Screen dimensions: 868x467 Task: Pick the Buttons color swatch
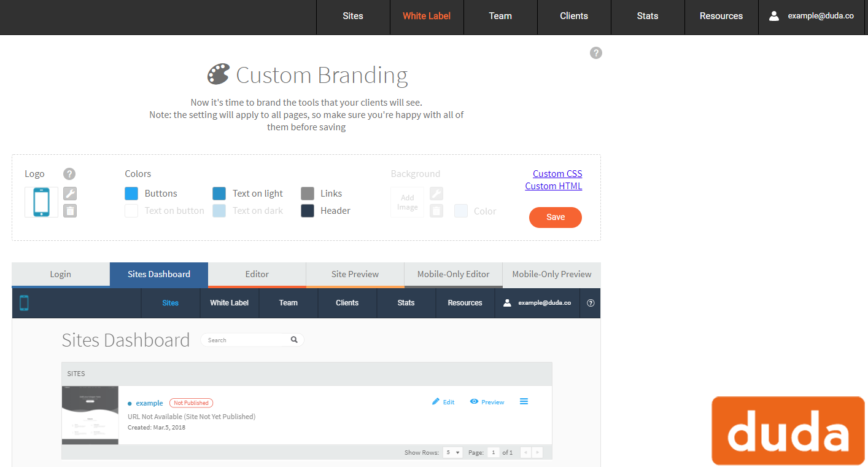[131, 194]
